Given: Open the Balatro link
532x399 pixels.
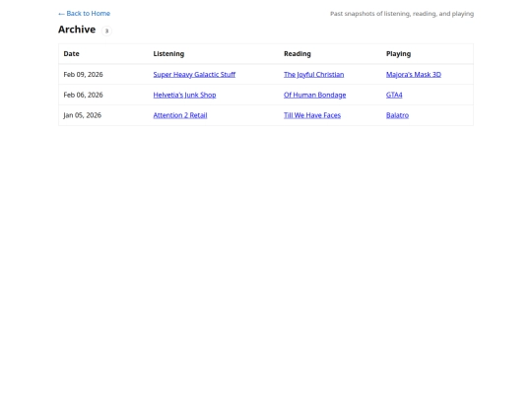Looking at the screenshot, I should pyautogui.click(x=397, y=115).
